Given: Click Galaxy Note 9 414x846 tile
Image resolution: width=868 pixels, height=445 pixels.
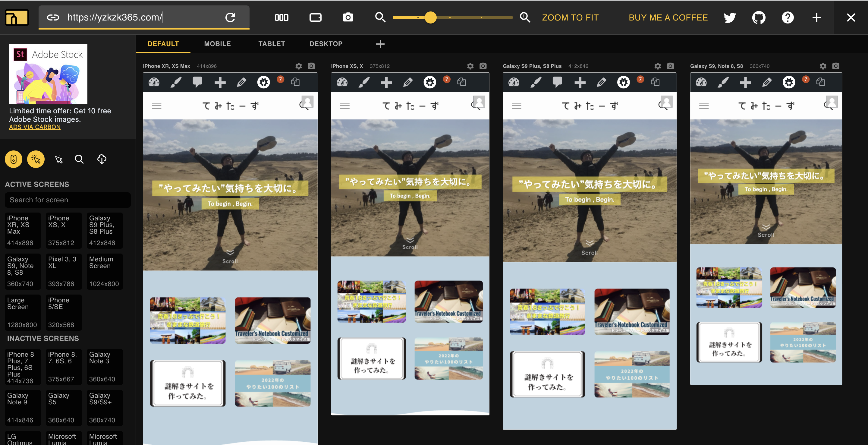Looking at the screenshot, I should tap(23, 408).
